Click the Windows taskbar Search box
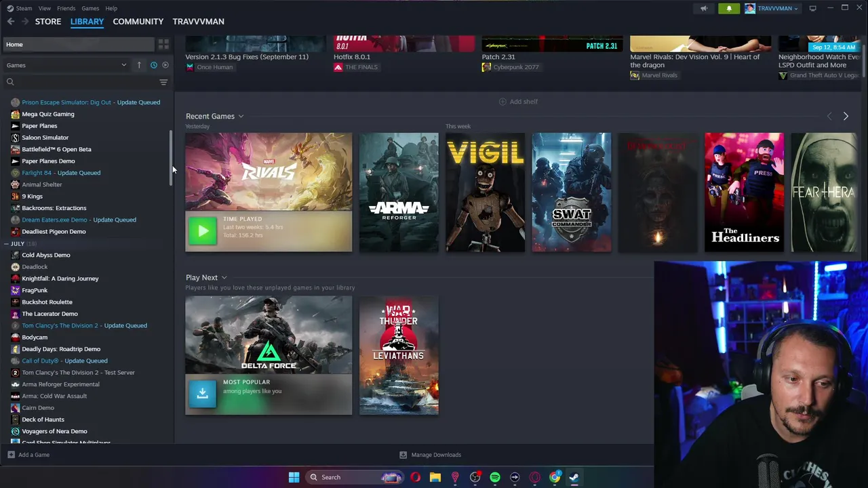This screenshot has height=488, width=868. 353,477
